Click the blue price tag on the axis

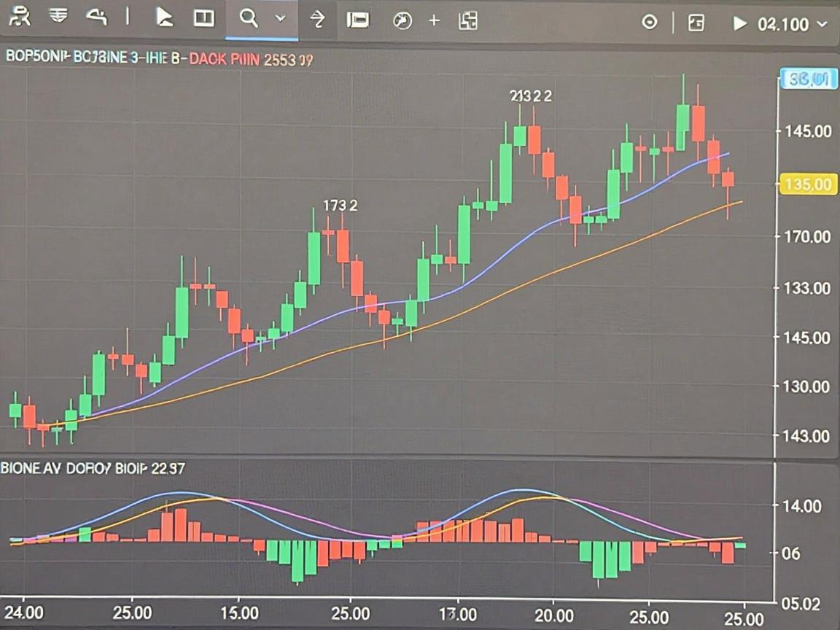(809, 79)
